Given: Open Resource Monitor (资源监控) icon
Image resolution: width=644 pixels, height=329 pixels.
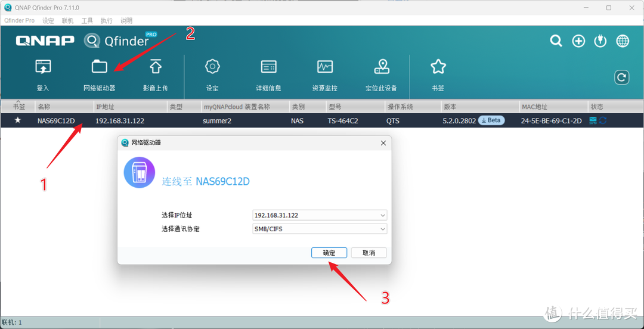Looking at the screenshot, I should [325, 67].
